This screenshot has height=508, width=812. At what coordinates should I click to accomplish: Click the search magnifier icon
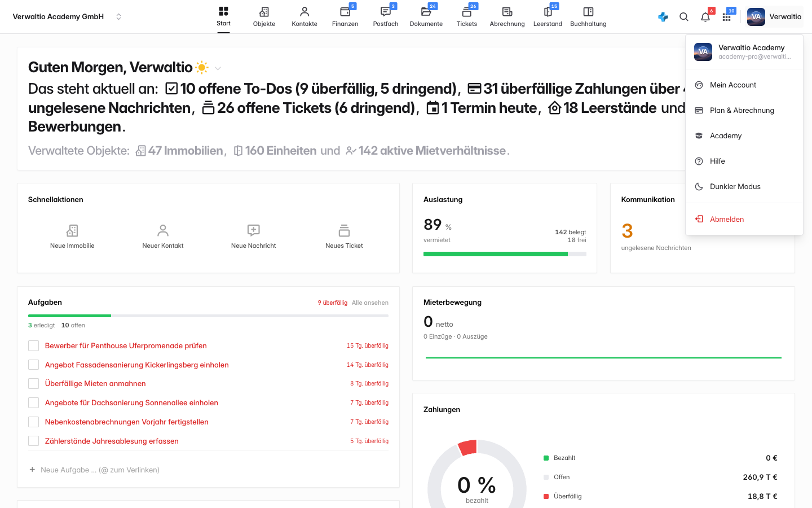click(684, 17)
